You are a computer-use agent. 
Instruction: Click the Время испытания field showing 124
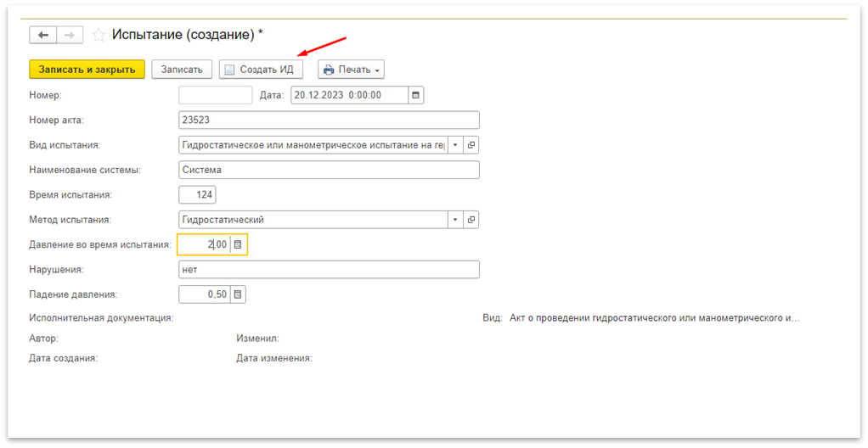click(198, 195)
